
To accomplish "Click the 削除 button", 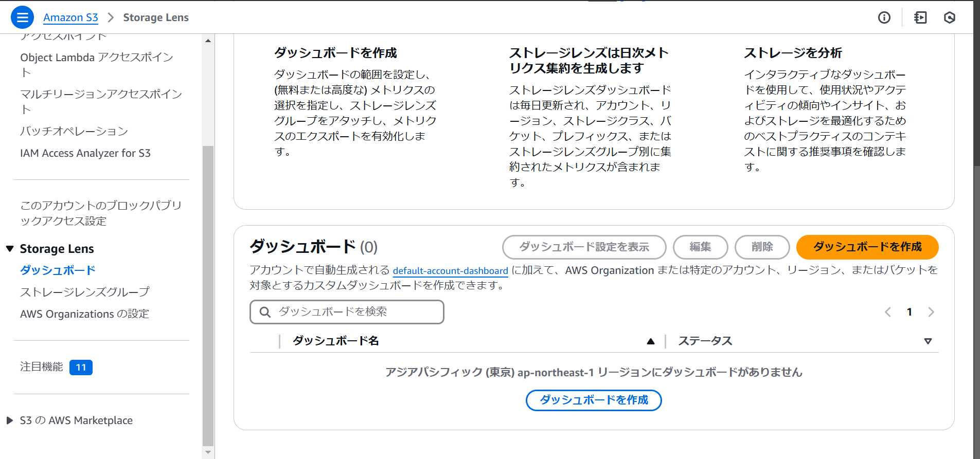I will pyautogui.click(x=762, y=247).
